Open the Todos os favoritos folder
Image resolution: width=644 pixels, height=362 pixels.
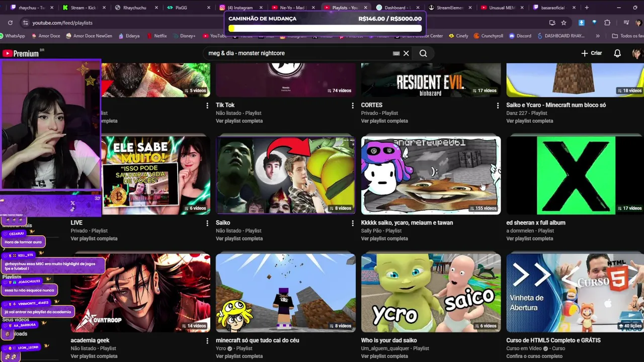pyautogui.click(x=627, y=36)
